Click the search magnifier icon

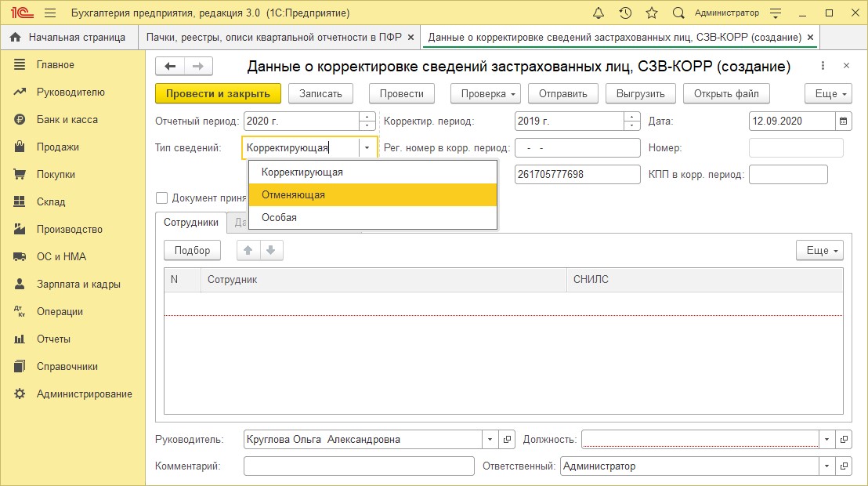tap(678, 13)
